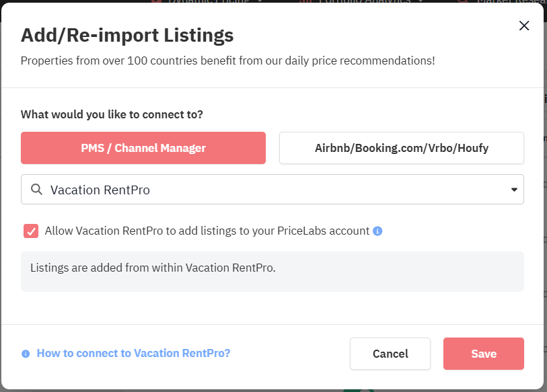Click info icon before How to connect link
Image resolution: width=547 pixels, height=392 pixels.
coord(26,354)
